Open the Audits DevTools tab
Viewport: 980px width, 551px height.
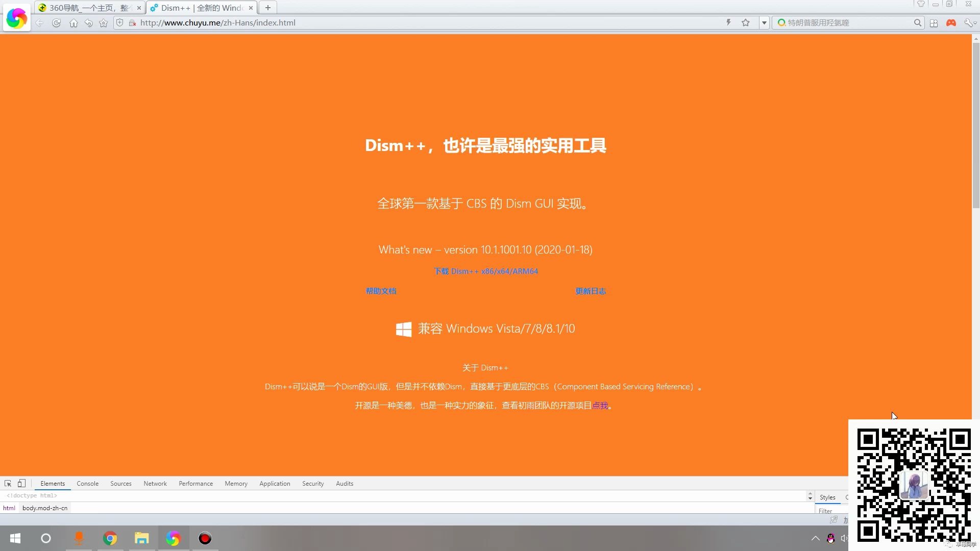tap(345, 484)
